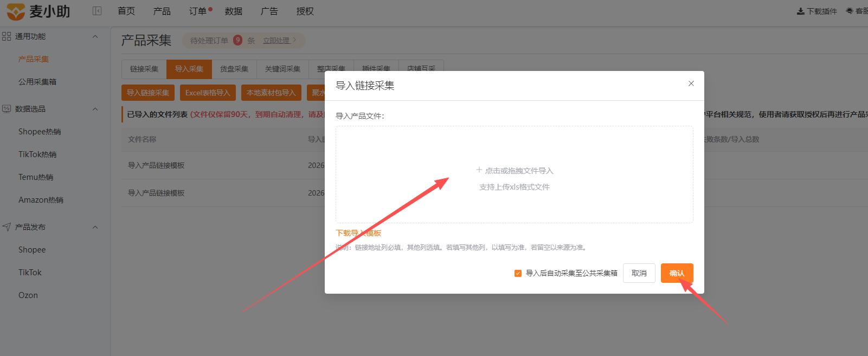Open the 订单 menu
This screenshot has width=868, height=356.
[198, 11]
